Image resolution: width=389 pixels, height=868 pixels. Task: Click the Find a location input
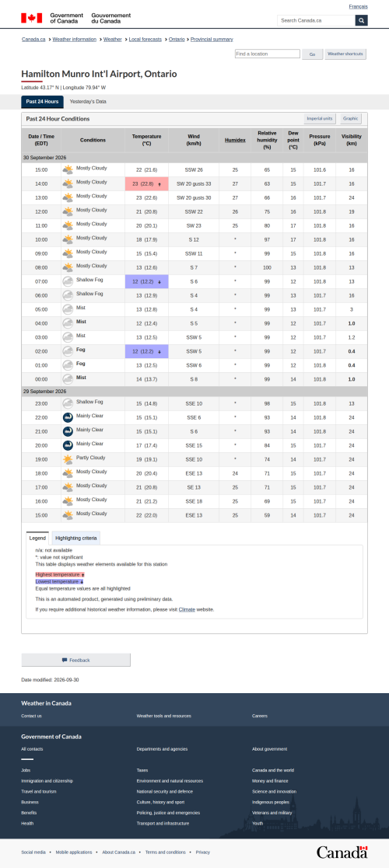coord(267,54)
